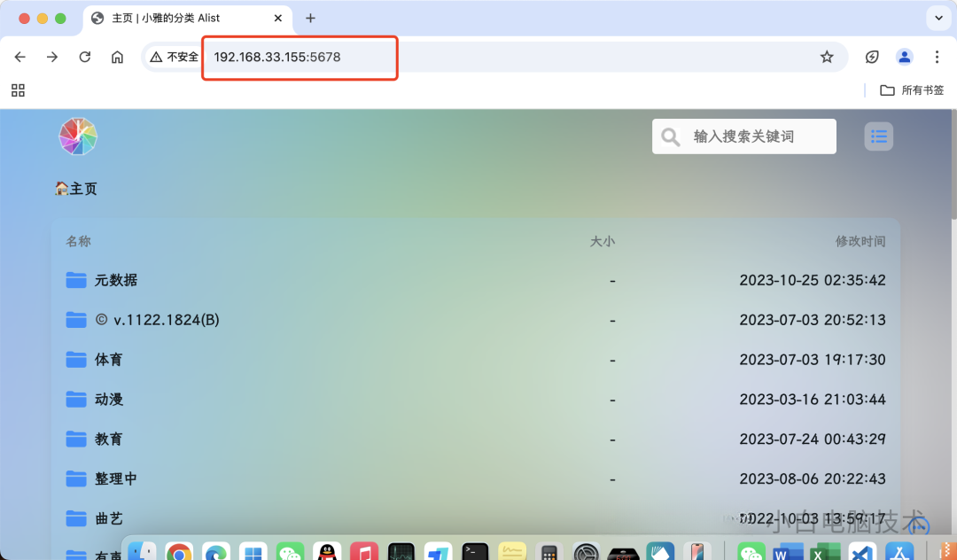This screenshot has width=957, height=560.
Task: Open the 元数据 folder
Action: 116,280
